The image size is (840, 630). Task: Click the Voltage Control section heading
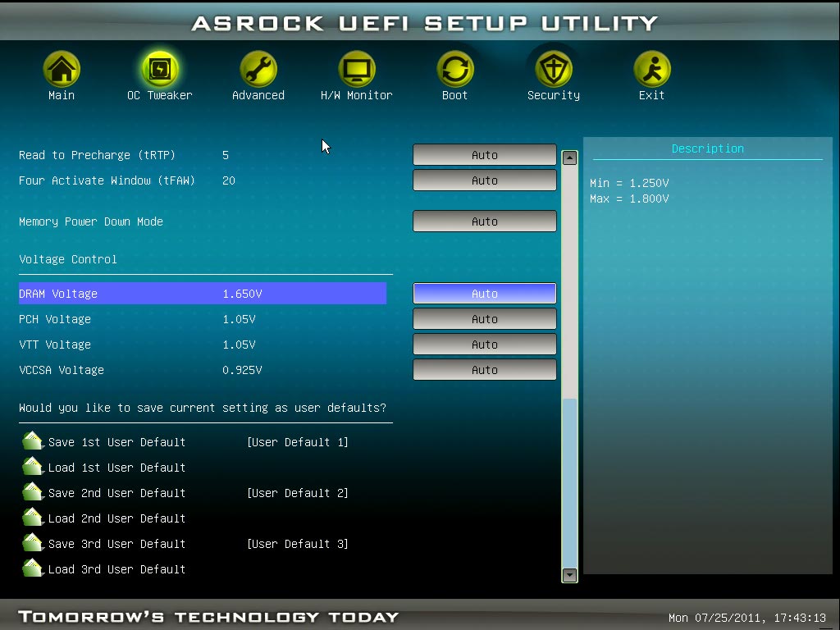(67, 259)
